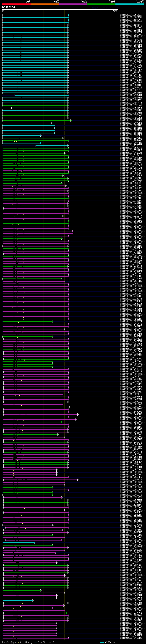Viewport: 146px width, 644px height.
Task: Select the label UniRef100_Q9LTF2
Action: click(131, 47)
